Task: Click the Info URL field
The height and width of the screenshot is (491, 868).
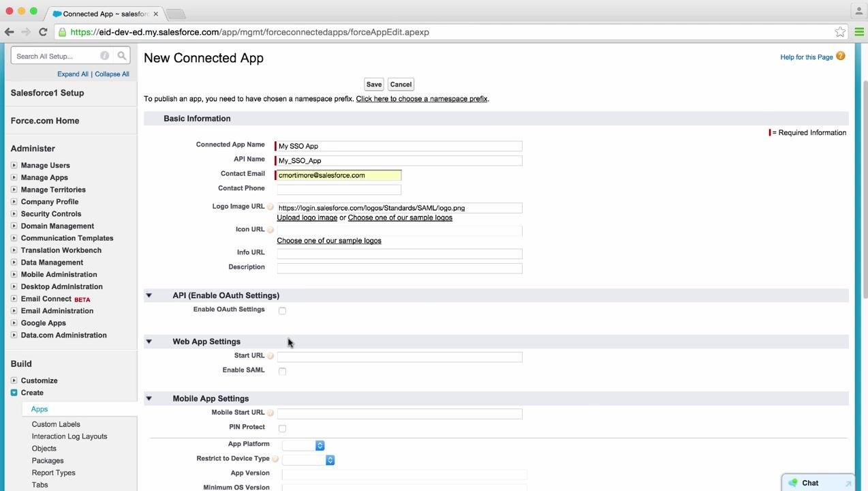Action: click(399, 254)
